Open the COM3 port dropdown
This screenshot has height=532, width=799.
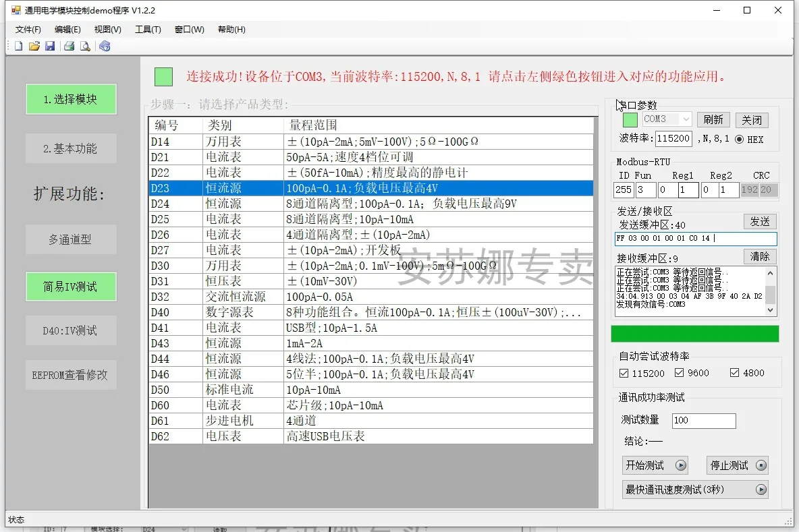686,119
